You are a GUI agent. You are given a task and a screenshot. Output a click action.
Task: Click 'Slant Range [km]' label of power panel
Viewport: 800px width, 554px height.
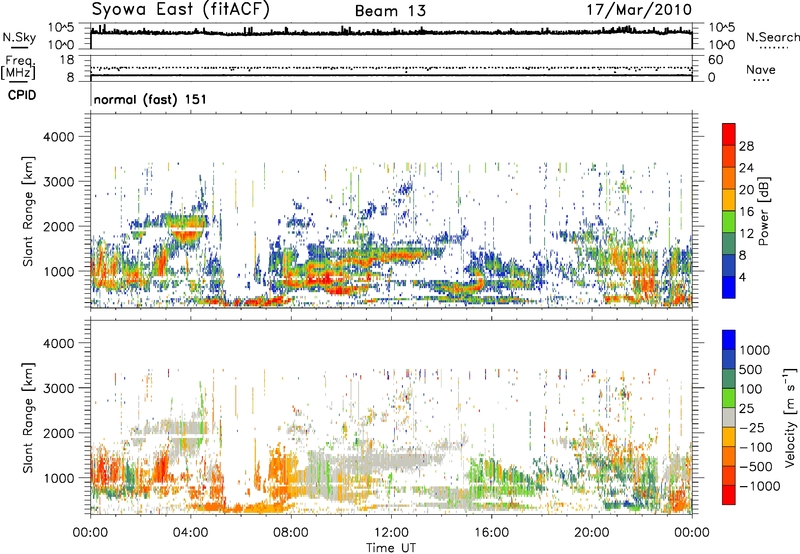click(28, 211)
